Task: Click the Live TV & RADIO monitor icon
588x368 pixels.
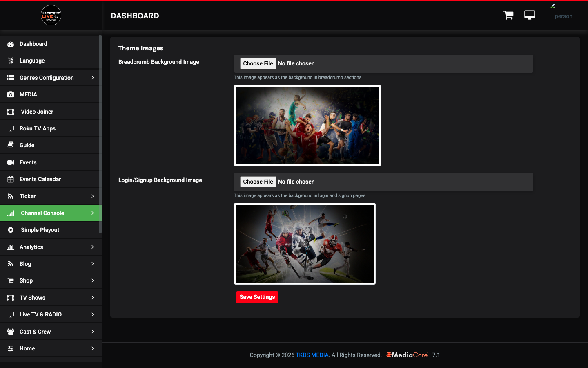Action: 11,314
